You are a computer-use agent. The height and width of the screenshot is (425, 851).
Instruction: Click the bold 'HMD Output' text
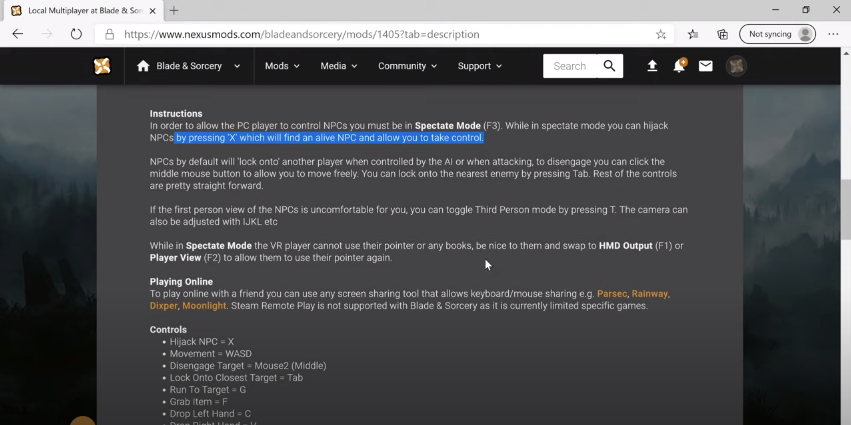626,246
